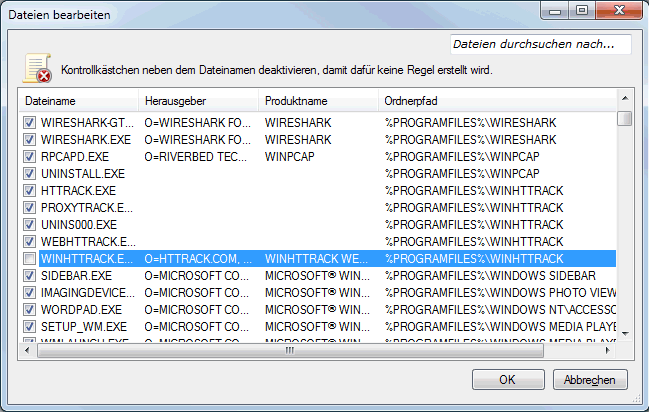This screenshot has width=649, height=412.
Task: Select the SETUP_WM.EXE file name
Action: (x=84, y=327)
